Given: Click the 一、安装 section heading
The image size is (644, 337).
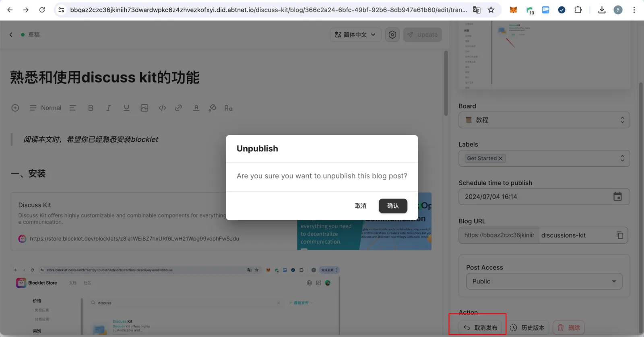Looking at the screenshot, I should (x=28, y=174).
